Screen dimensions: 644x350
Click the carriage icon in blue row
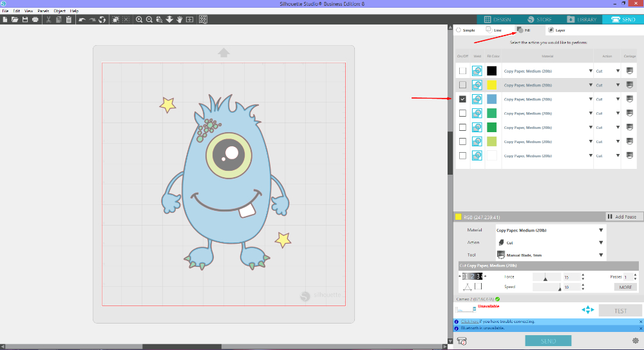[630, 99]
